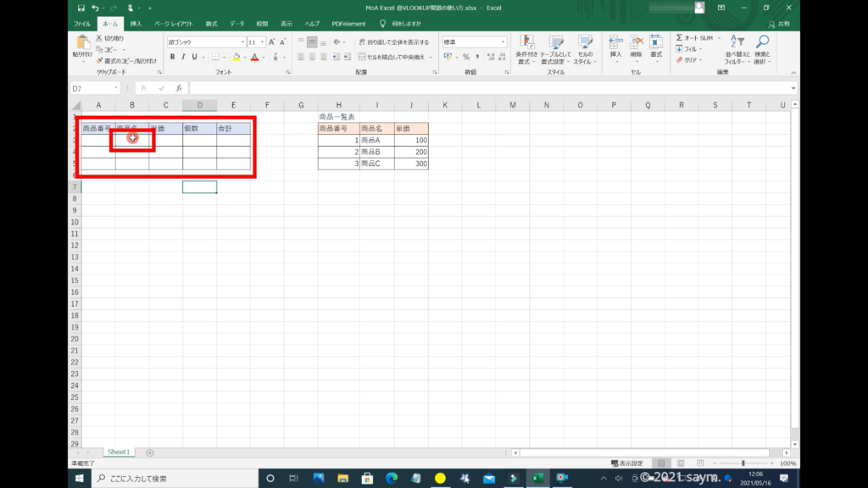This screenshot has width=868, height=488.
Task: Click the オート SUM button
Action: (695, 38)
